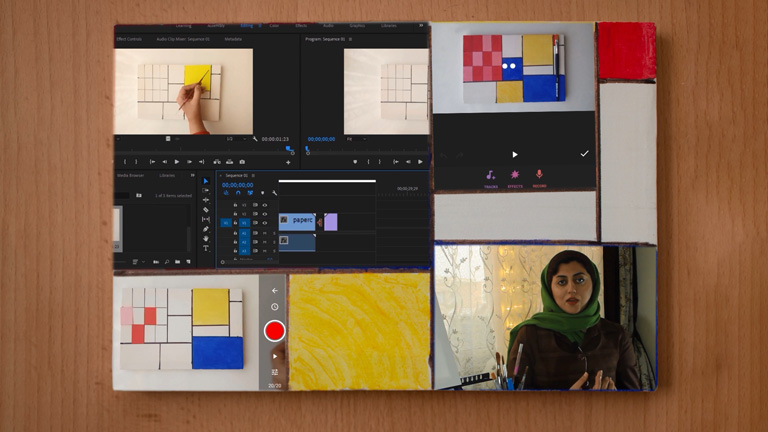Expand Project panel tabs overflow chevrons
This screenshot has width=768, height=432.
point(192,175)
